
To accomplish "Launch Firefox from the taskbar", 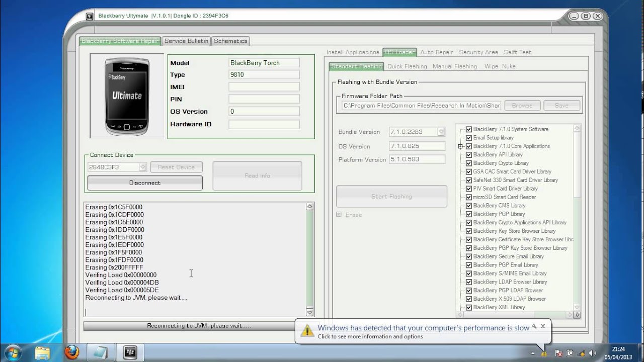I will (x=72, y=352).
